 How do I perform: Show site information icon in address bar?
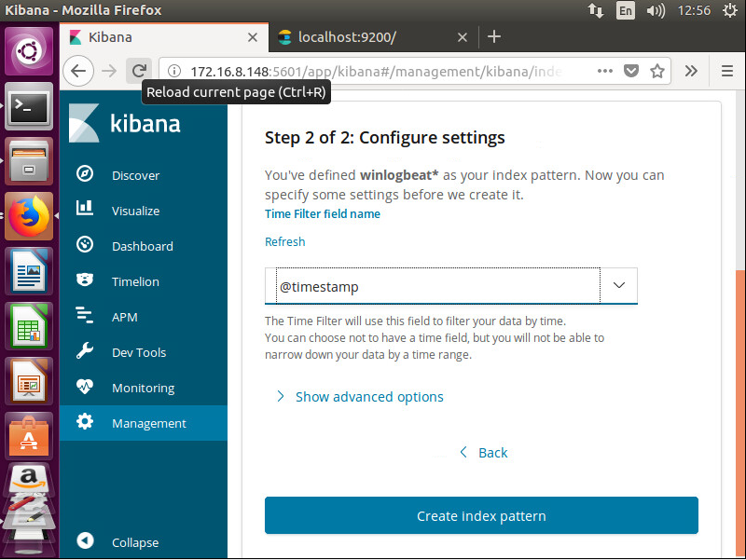pos(174,72)
